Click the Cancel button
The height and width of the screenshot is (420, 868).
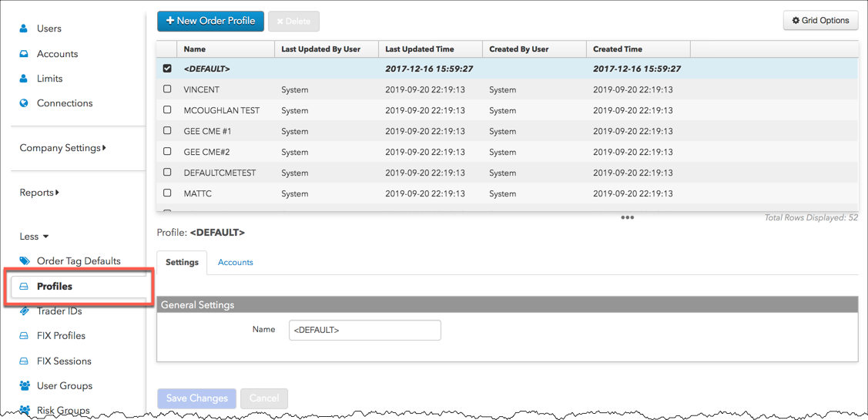tap(264, 398)
